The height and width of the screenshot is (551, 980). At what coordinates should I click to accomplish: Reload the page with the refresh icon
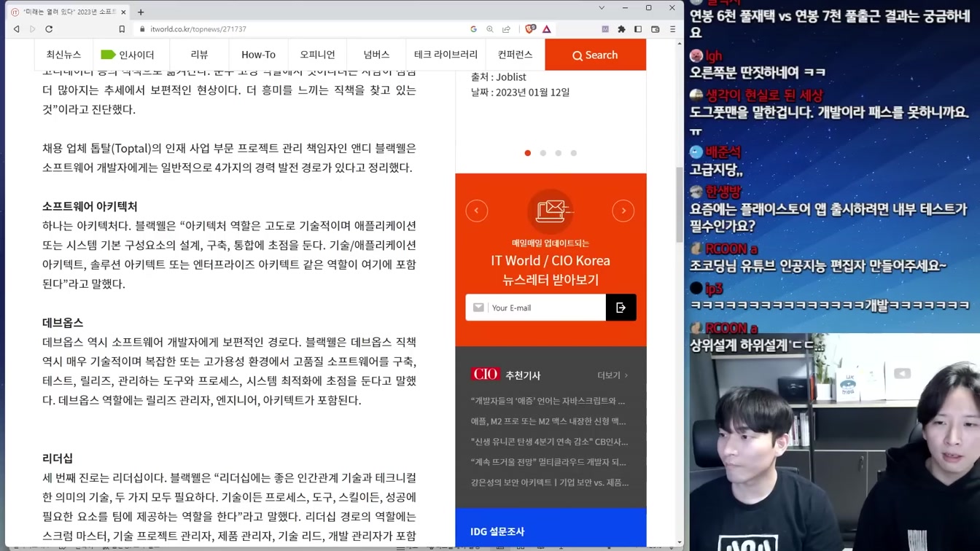[x=49, y=29]
